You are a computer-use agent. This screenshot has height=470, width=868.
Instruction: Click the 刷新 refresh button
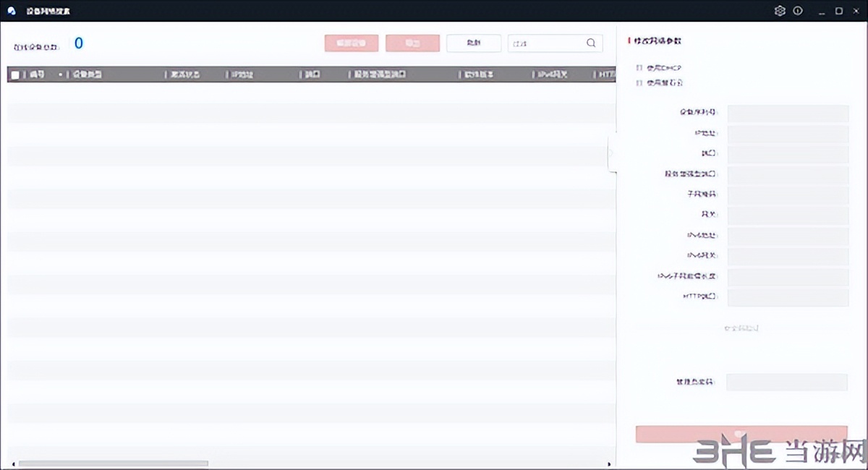(474, 43)
